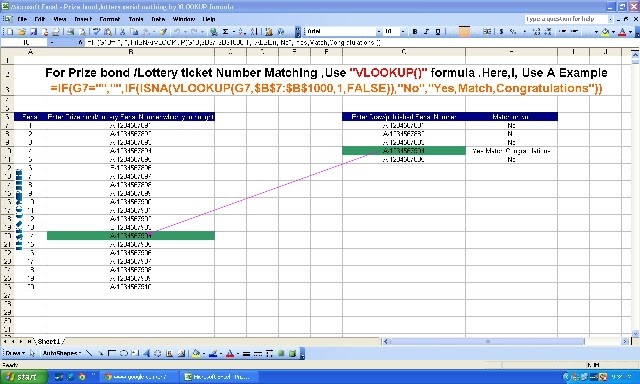Toggle Bold formatting
Image resolution: width=640 pixels, height=384 pixels.
(x=415, y=31)
